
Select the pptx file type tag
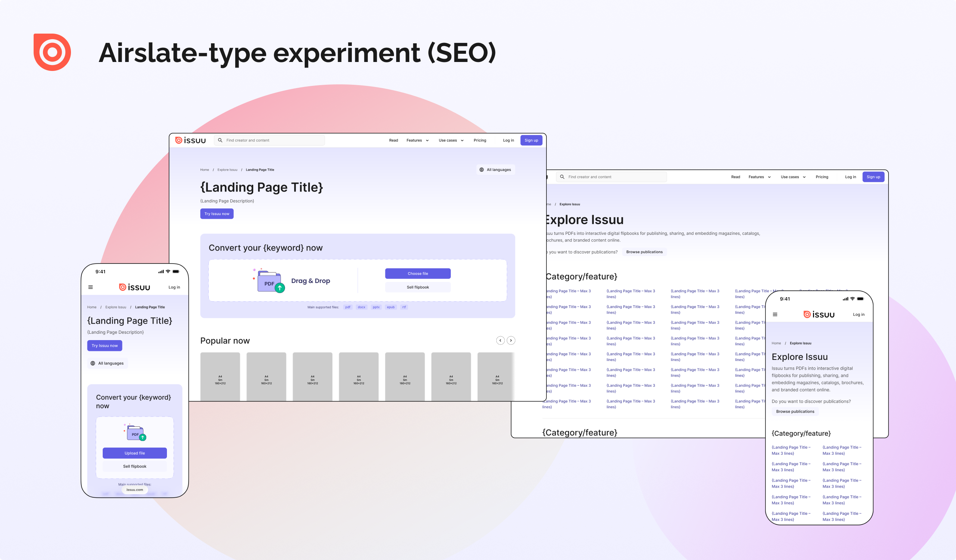pos(376,307)
